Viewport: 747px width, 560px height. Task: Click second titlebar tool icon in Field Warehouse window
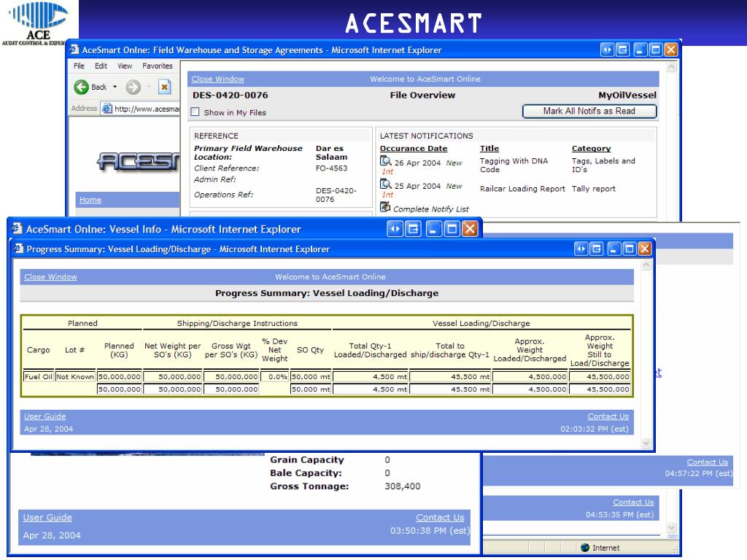pyautogui.click(x=622, y=50)
